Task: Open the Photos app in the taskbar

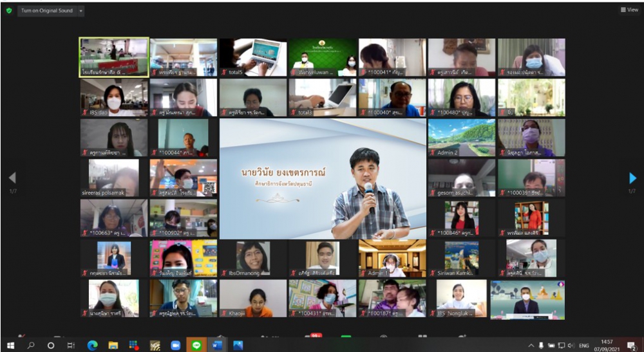Action: point(238,346)
